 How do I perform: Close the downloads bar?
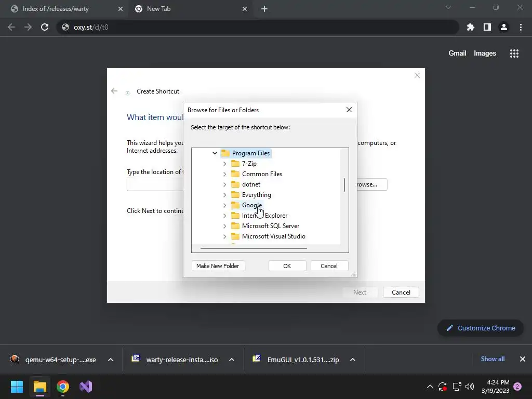[x=523, y=359]
